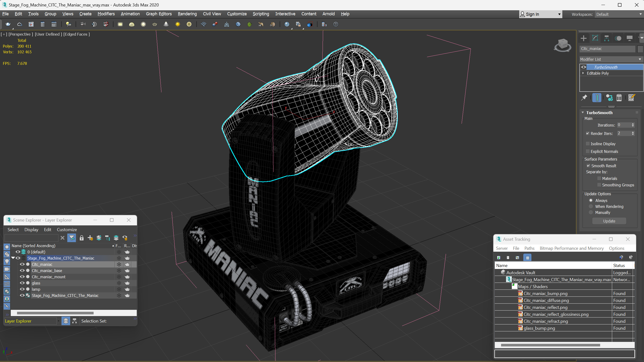Open the Paths menu in Asset Tracking
Image resolution: width=644 pixels, height=362 pixels.
click(529, 248)
